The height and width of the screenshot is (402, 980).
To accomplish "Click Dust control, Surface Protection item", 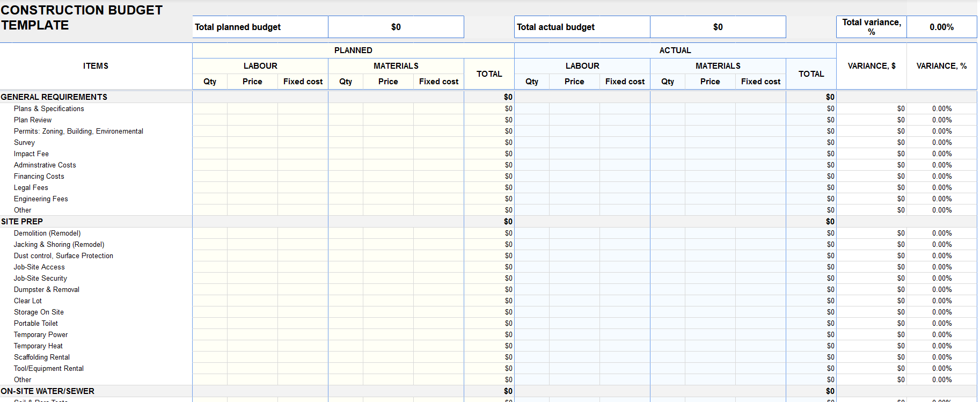I will (x=63, y=255).
